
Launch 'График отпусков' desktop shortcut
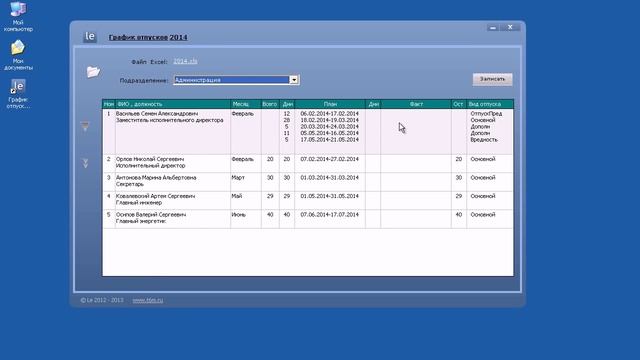[18, 94]
